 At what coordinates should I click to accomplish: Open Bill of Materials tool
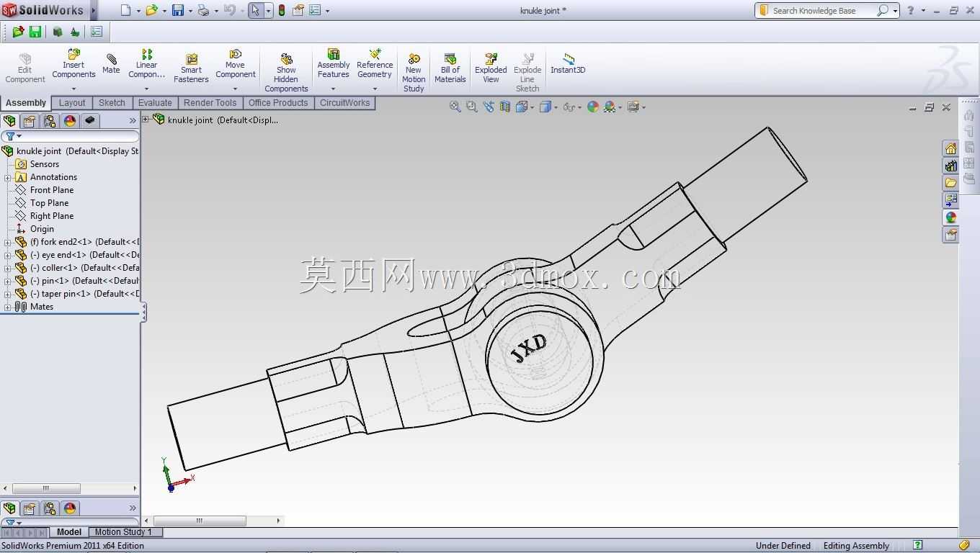click(450, 68)
